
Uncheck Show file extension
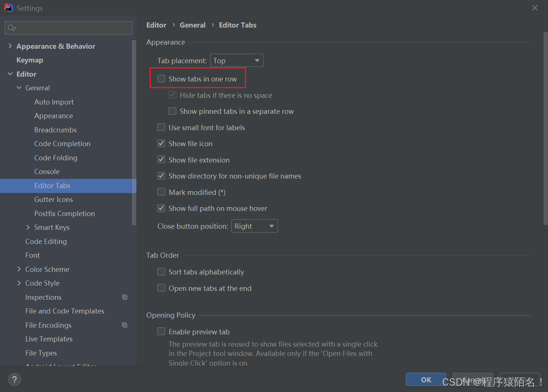coord(161,160)
